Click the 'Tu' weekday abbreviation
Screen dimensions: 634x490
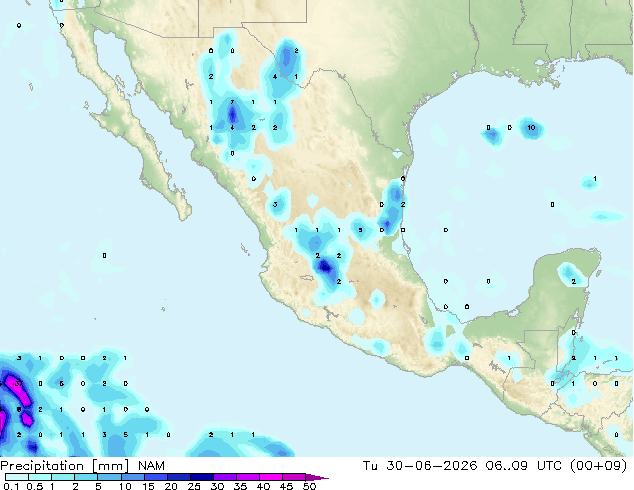(370, 466)
